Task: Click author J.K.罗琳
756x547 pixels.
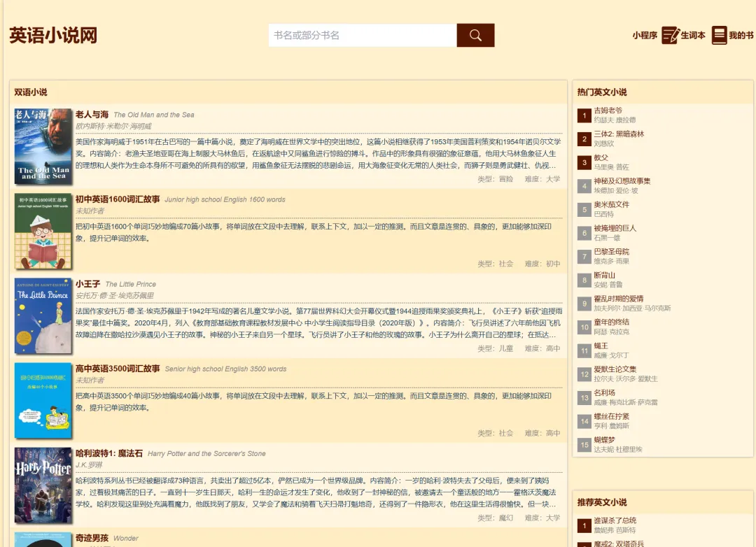Action: click(89, 465)
